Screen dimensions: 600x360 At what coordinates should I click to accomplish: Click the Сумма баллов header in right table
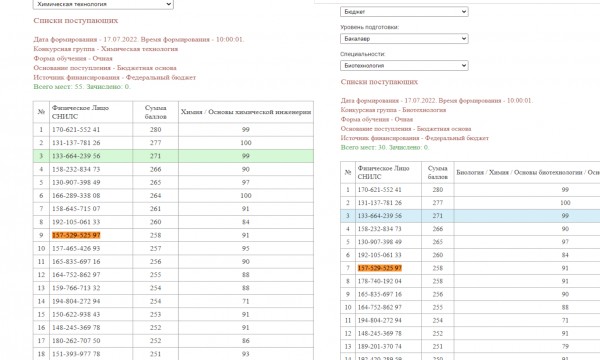pyautogui.click(x=437, y=173)
